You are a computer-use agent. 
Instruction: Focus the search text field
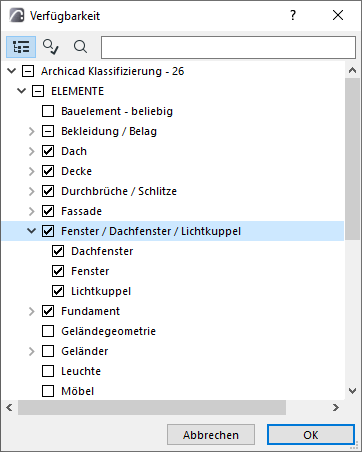coord(228,47)
